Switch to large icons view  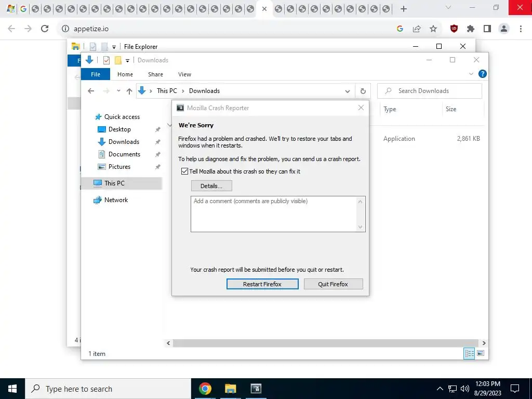pyautogui.click(x=481, y=353)
